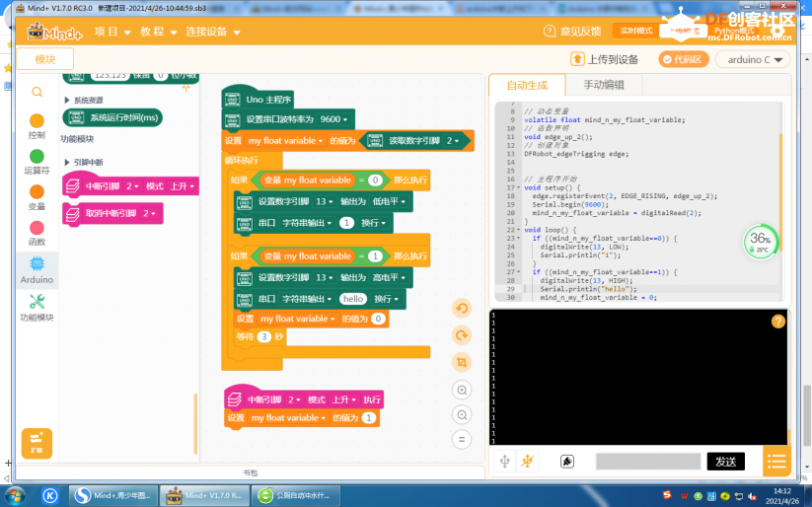The image size is (812, 507).
Task: Switch to 实时模式 mode
Action: tap(636, 31)
